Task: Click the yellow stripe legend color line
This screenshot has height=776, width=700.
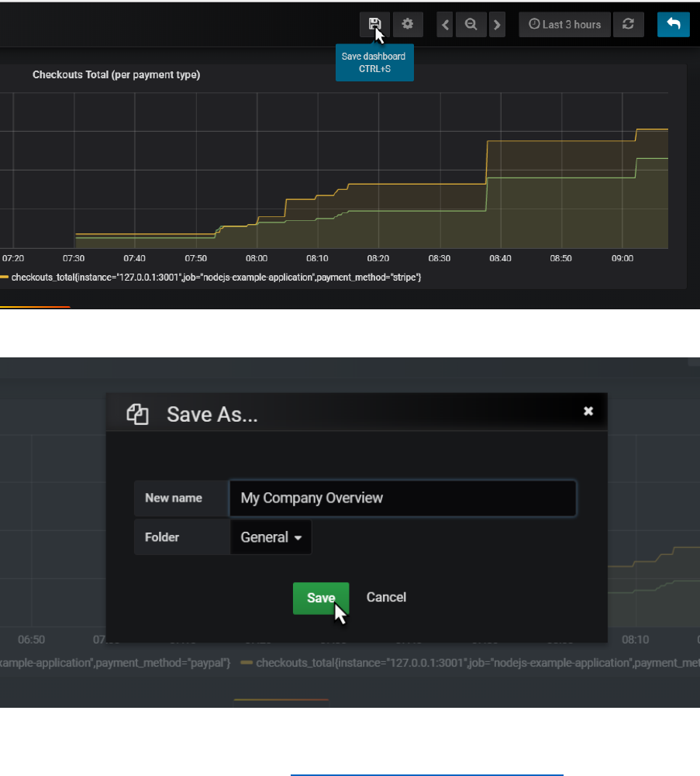Action: (5, 277)
